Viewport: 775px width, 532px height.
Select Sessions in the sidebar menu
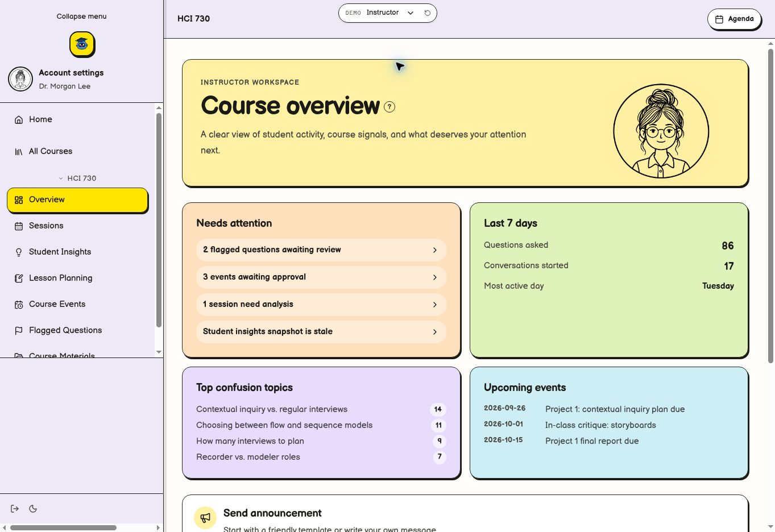click(77, 226)
